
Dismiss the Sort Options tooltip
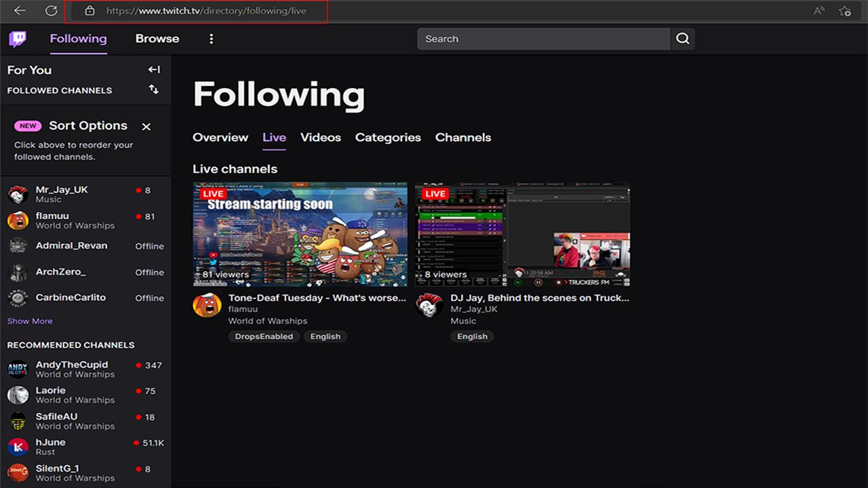(146, 127)
